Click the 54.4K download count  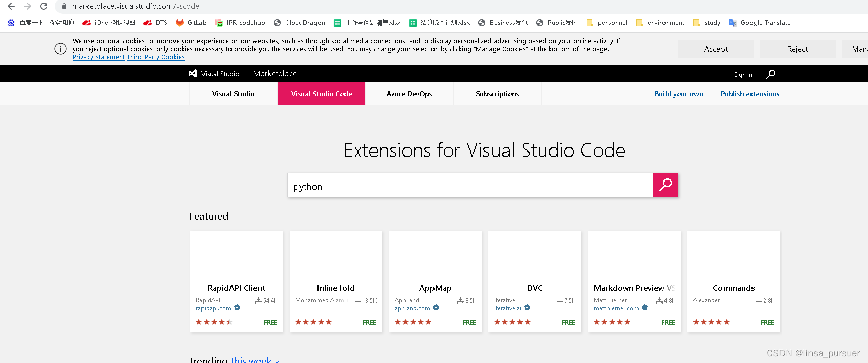tap(267, 301)
